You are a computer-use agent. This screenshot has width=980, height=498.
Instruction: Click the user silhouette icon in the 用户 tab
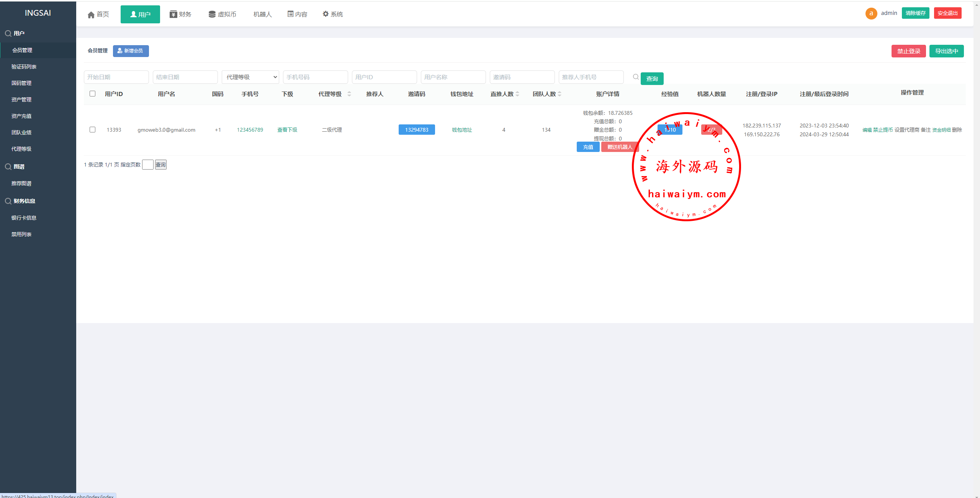pos(133,14)
